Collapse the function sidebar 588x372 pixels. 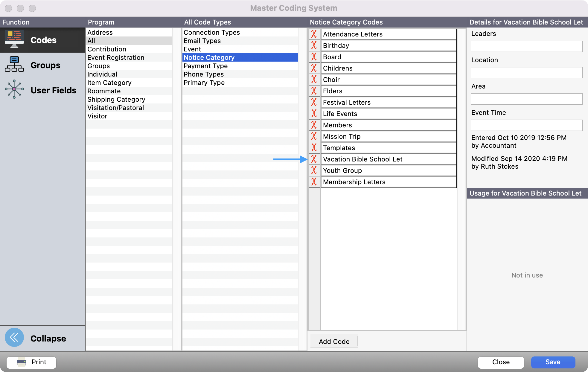click(14, 337)
